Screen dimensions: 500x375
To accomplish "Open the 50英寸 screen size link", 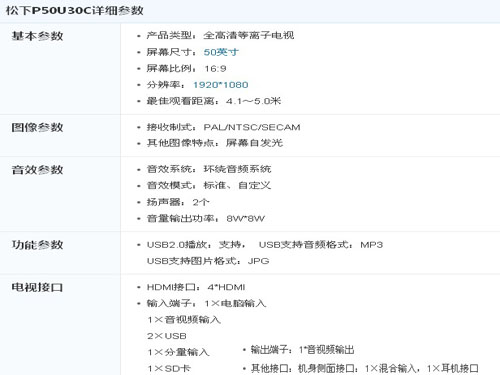I will coord(221,52).
